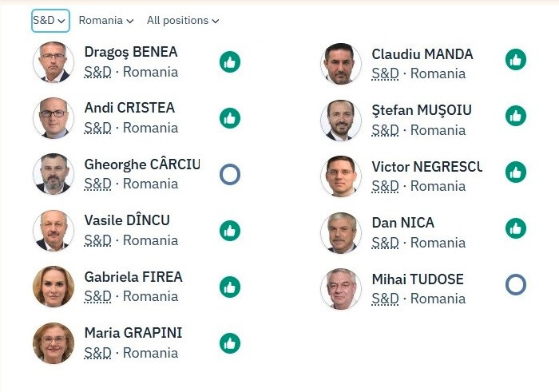Click the empty circle beside Gheorghe CÂRCIU
Screen dimensions: 559x392
point(230,174)
